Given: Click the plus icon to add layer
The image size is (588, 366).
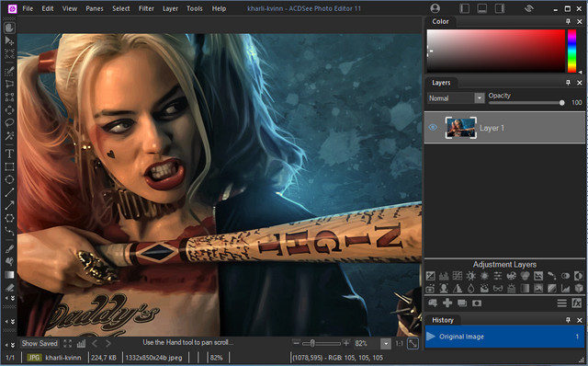Looking at the screenshot, I should [447, 303].
